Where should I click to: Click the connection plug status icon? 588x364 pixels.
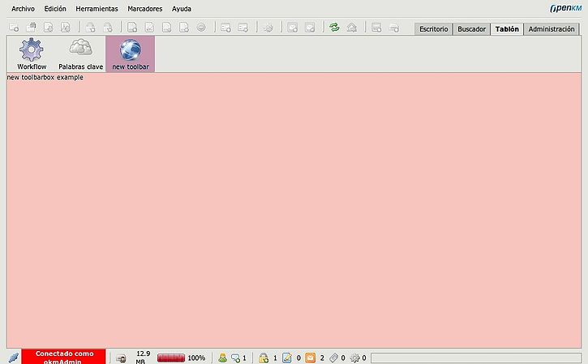coord(14,358)
